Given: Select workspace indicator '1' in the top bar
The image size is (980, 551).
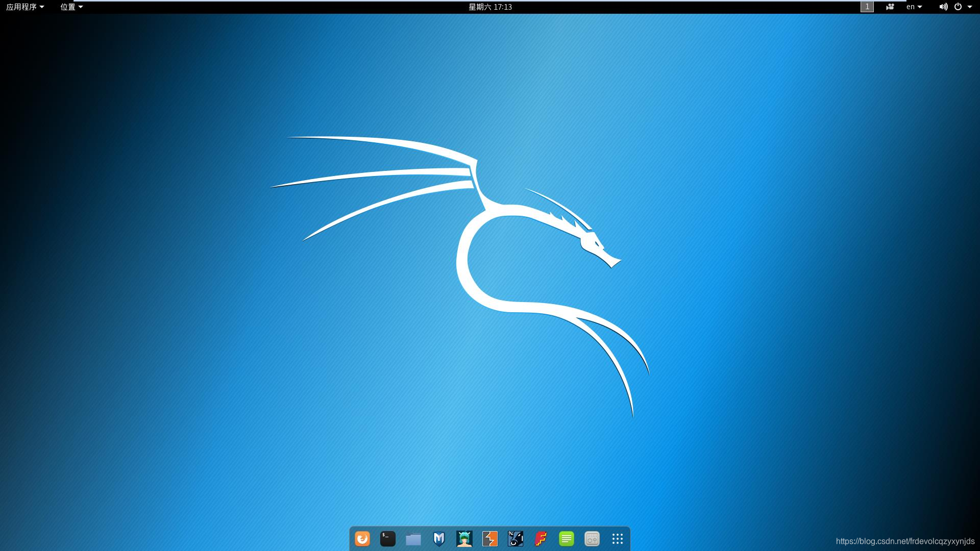Looking at the screenshot, I should [867, 7].
